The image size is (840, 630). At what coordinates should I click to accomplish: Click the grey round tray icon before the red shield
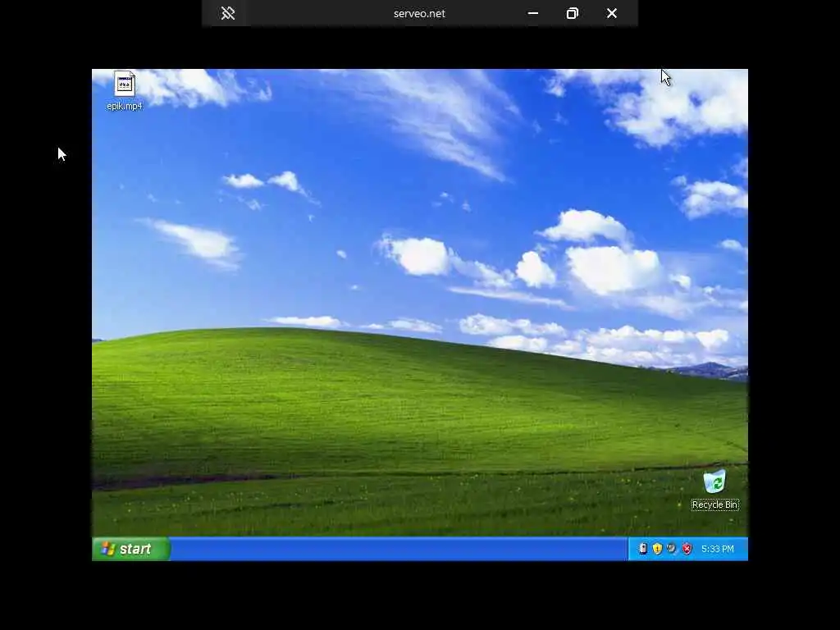(x=672, y=549)
